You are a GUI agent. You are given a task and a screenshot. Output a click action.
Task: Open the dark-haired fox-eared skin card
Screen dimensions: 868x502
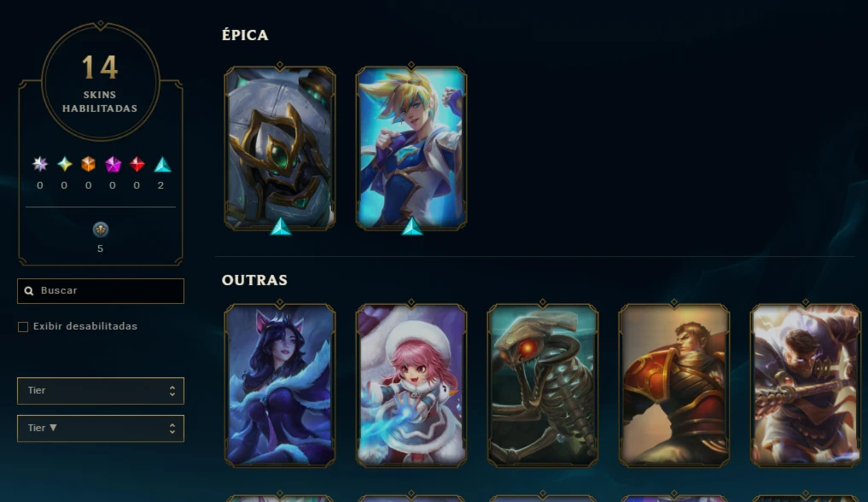click(x=280, y=385)
